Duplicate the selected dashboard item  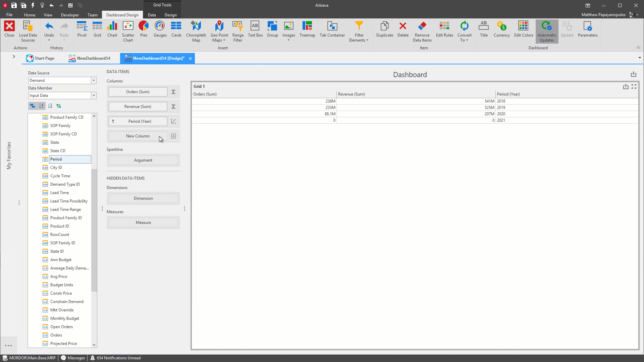[x=384, y=29]
